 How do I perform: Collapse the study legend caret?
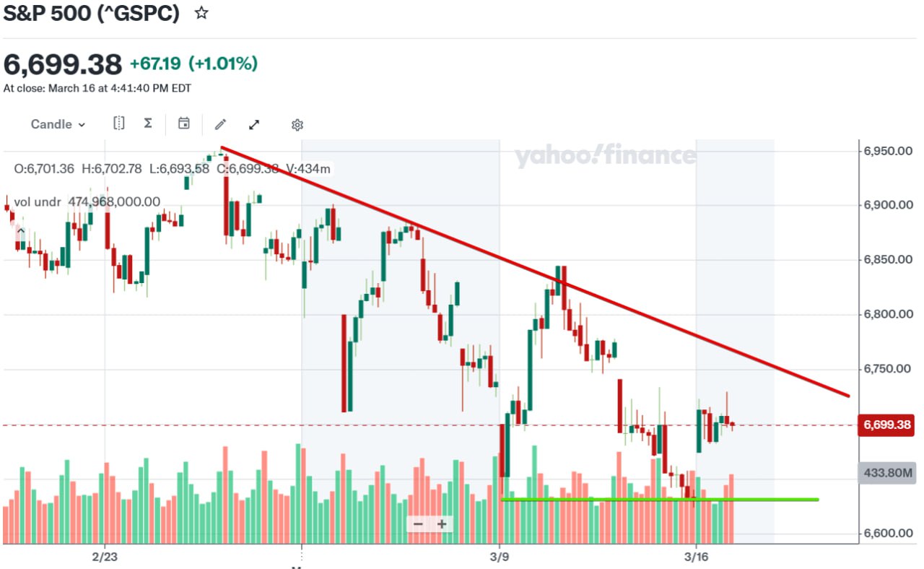(x=21, y=232)
